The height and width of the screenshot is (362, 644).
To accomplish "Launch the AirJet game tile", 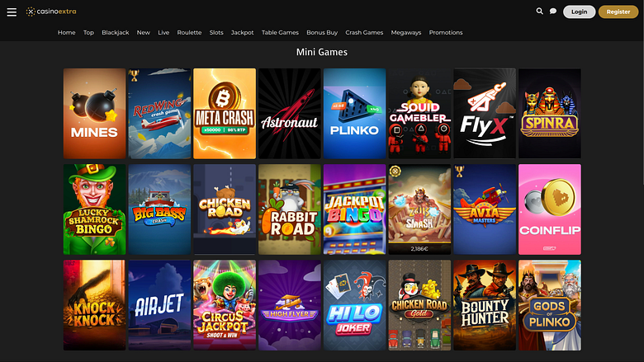I will [x=159, y=305].
